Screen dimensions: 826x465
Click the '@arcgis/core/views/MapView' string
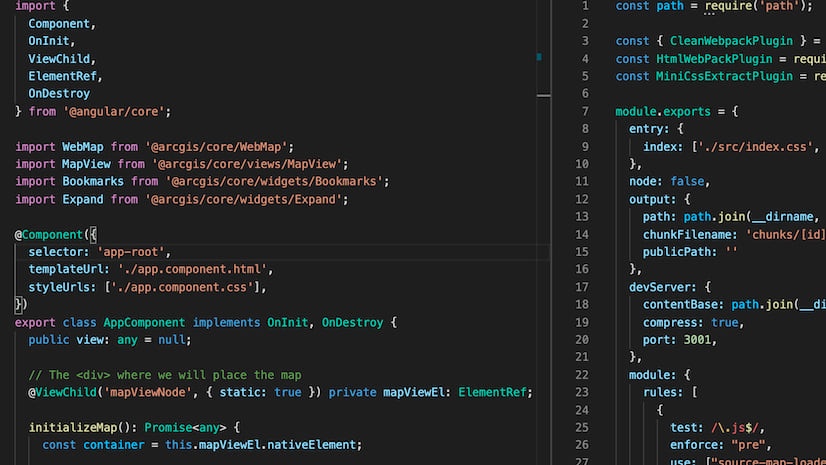(247, 164)
